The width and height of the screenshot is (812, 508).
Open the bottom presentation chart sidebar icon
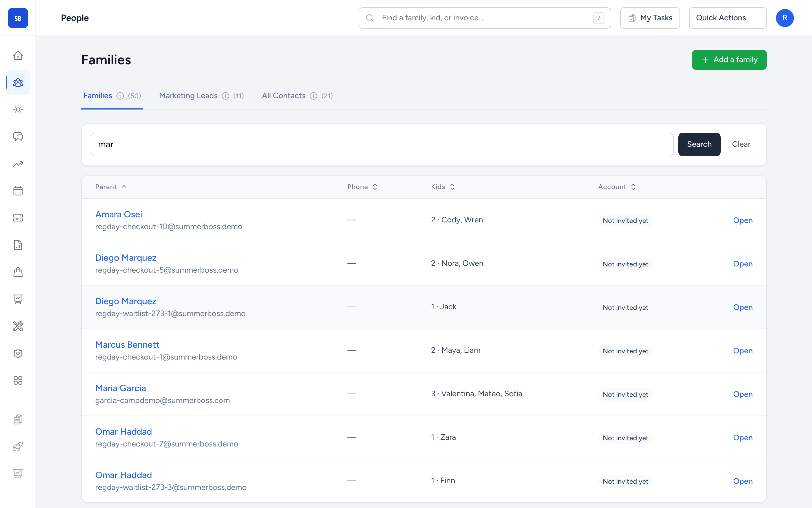point(18,474)
